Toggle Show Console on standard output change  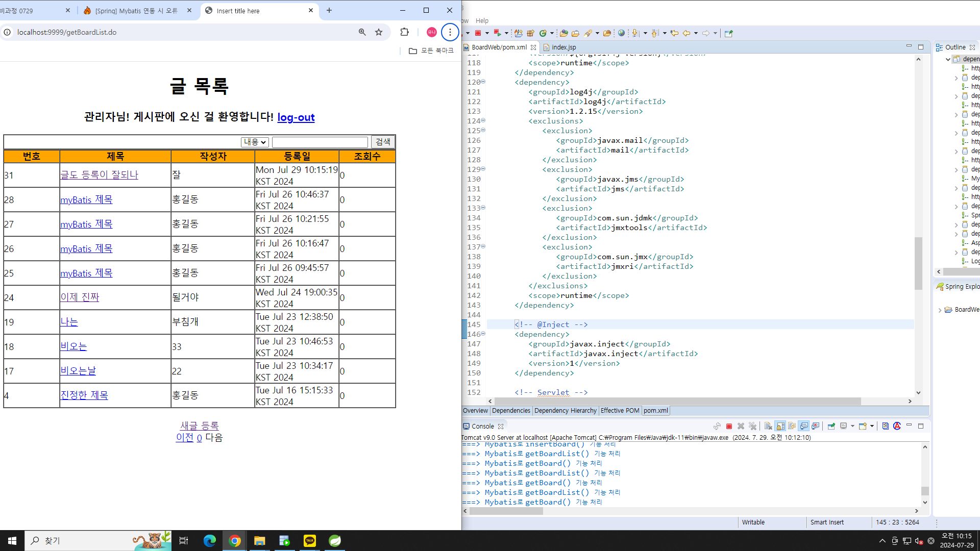[804, 426]
